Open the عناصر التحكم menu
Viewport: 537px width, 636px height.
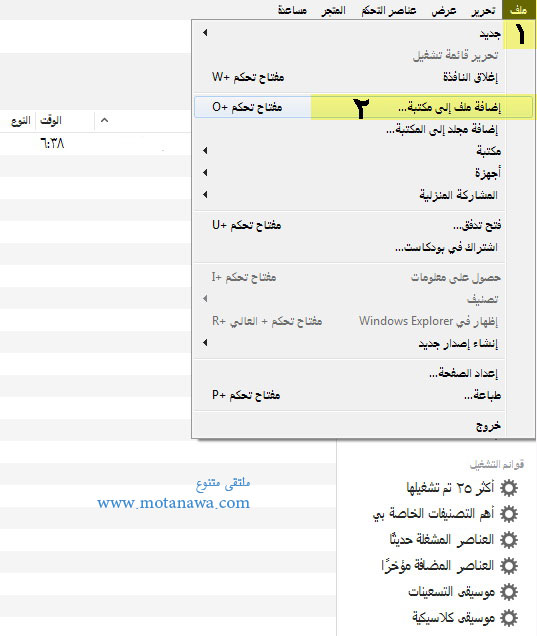pos(389,10)
